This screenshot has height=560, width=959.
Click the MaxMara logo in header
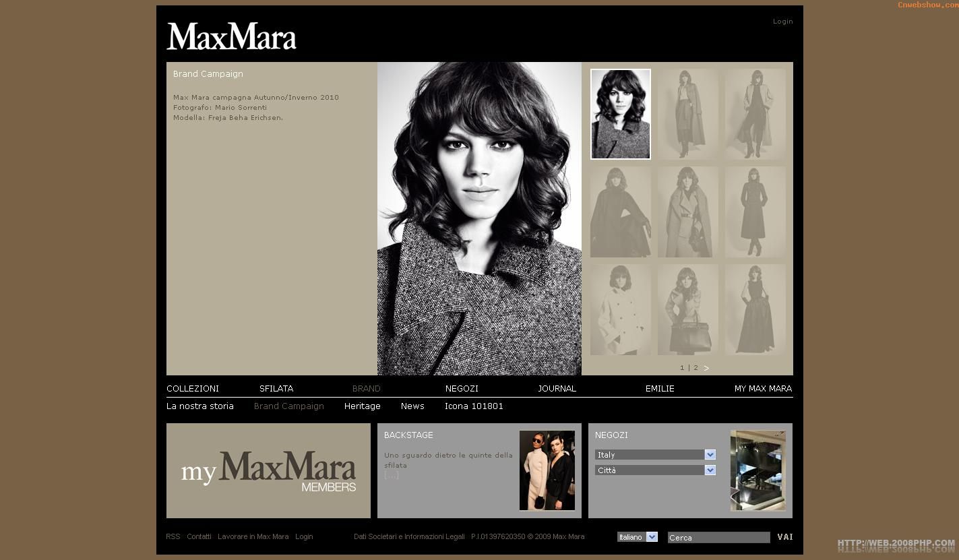click(231, 36)
